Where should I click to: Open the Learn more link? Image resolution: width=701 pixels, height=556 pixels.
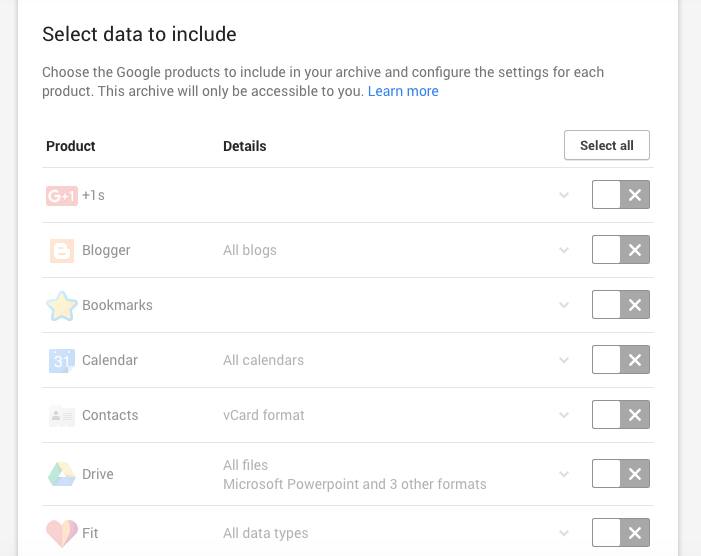point(403,91)
